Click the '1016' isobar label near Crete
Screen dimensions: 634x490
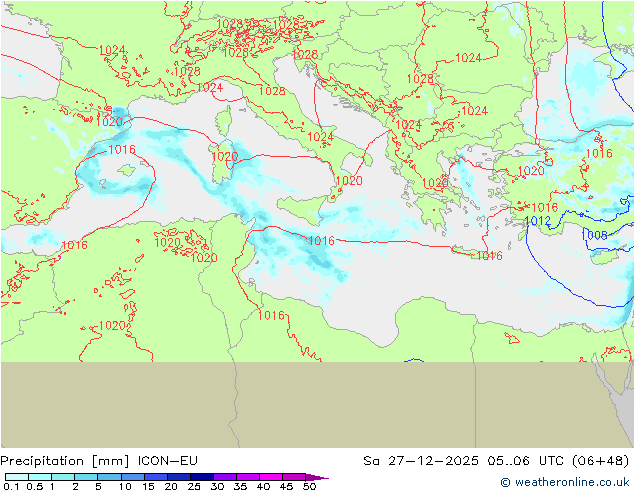(x=490, y=256)
